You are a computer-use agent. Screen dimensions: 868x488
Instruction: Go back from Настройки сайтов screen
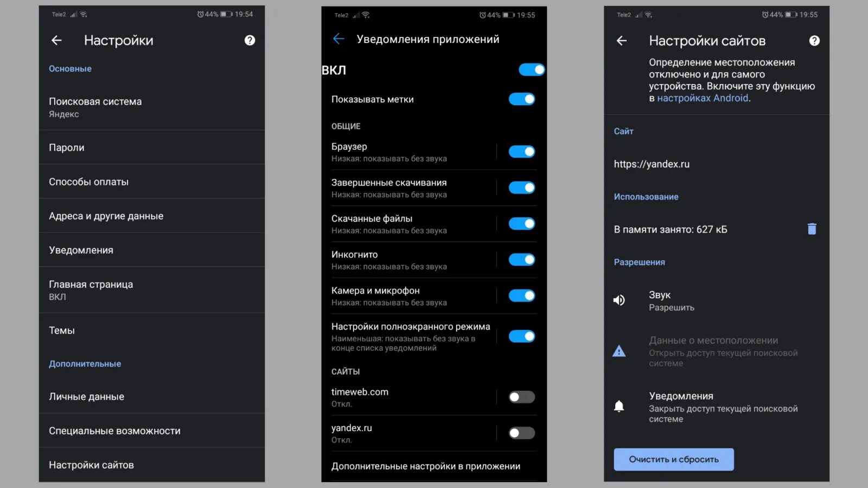pyautogui.click(x=622, y=41)
